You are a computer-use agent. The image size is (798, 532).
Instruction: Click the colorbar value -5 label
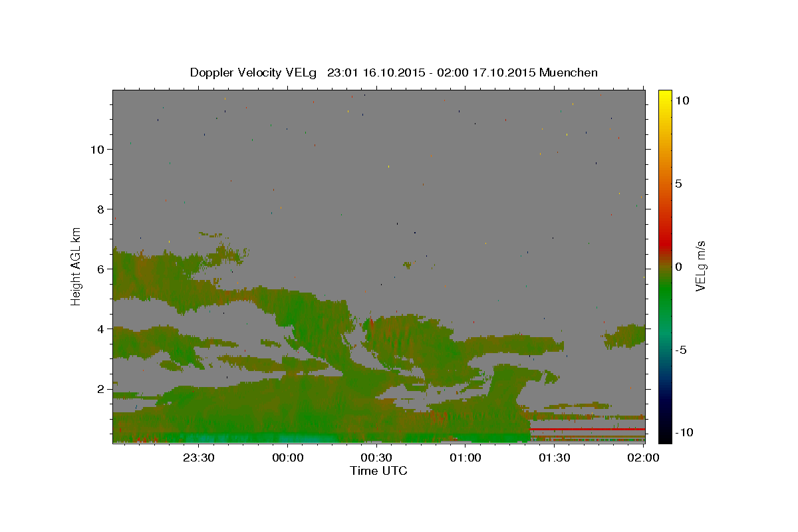click(682, 350)
